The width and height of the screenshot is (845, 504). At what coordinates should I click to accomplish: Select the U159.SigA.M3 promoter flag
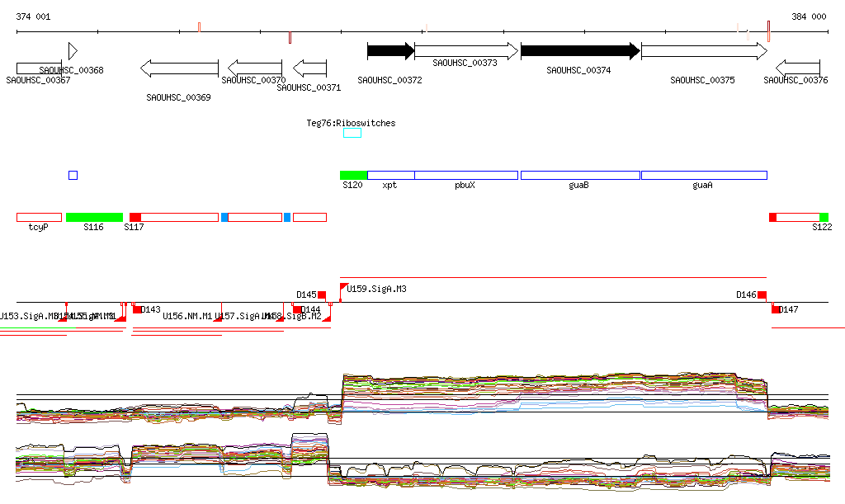[344, 287]
